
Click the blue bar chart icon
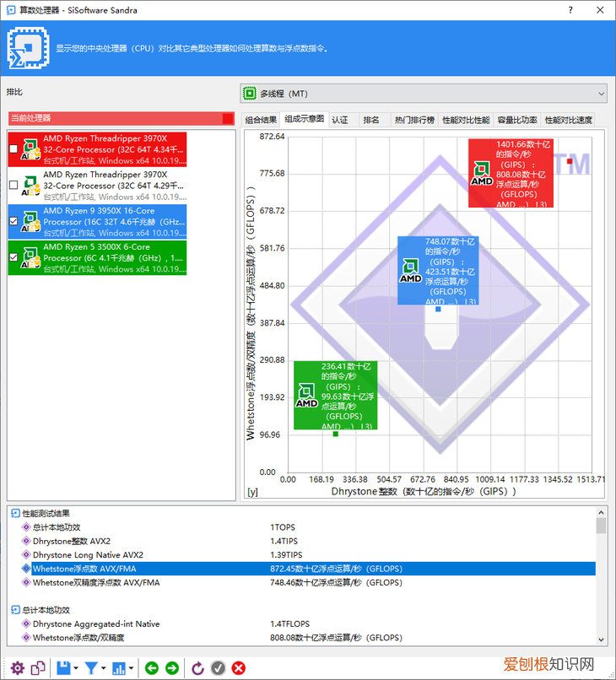click(x=119, y=668)
